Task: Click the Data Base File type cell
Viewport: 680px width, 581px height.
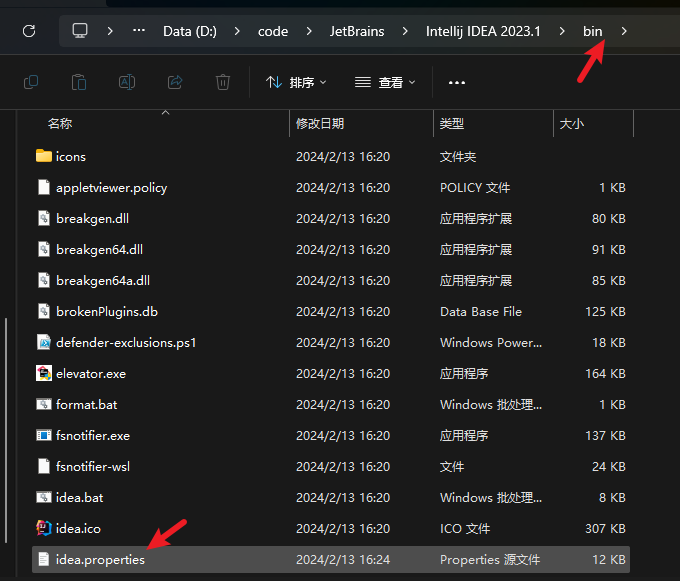Action: point(481,312)
